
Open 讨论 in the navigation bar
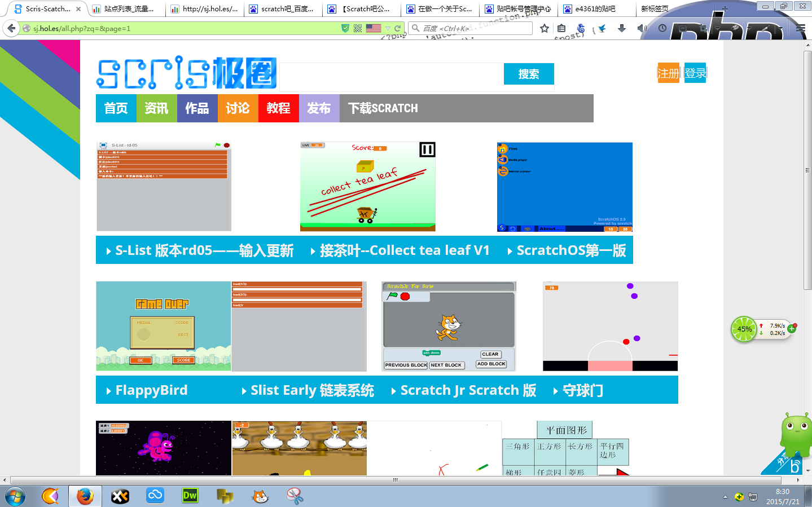[238, 108]
